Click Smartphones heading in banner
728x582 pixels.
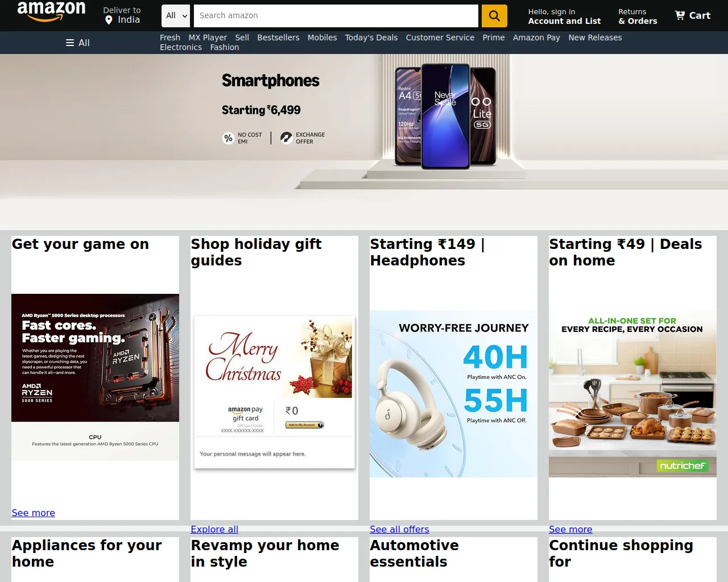271,81
